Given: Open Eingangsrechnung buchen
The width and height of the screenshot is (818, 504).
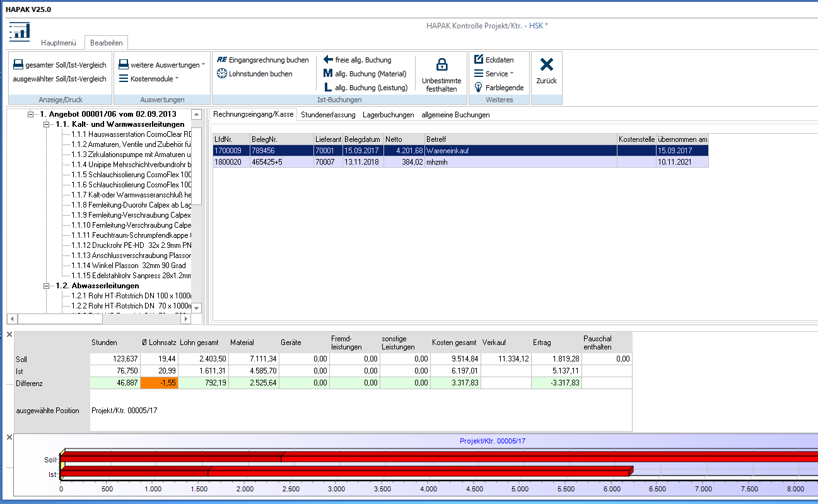Looking at the screenshot, I should pyautogui.click(x=262, y=60).
